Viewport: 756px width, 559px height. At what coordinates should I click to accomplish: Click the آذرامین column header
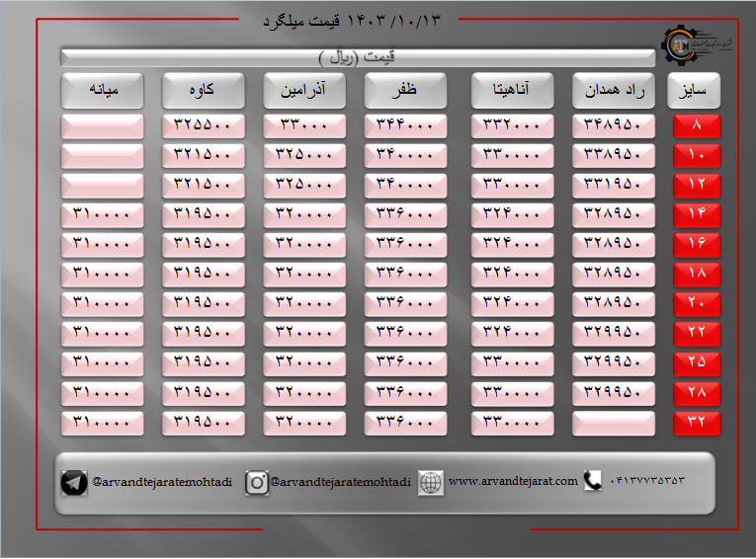(304, 91)
